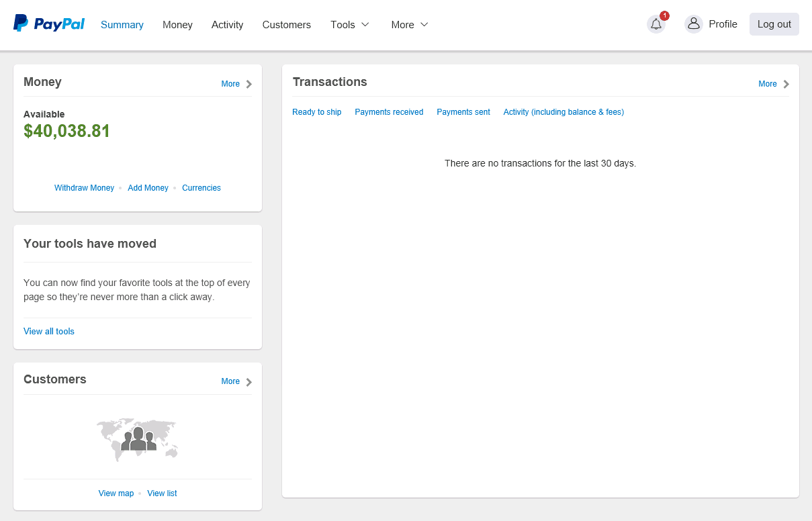Expand the More dropdown in navigation

tap(410, 25)
